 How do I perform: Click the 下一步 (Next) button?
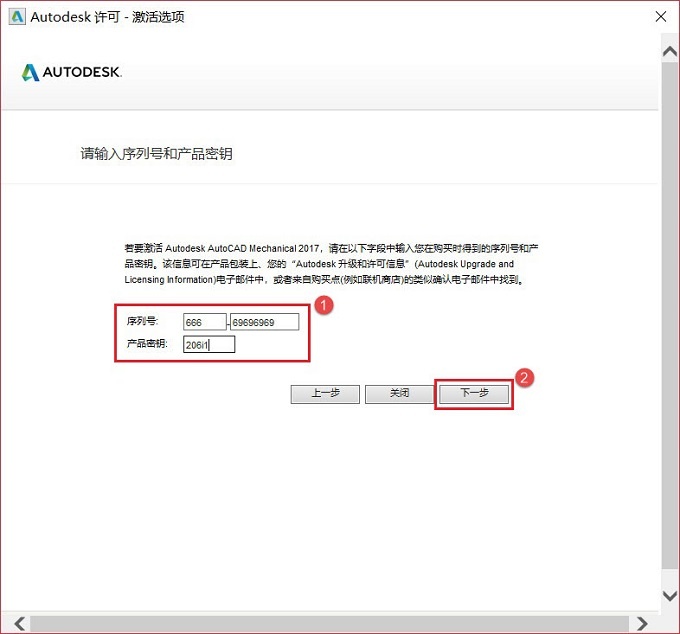pyautogui.click(x=474, y=394)
